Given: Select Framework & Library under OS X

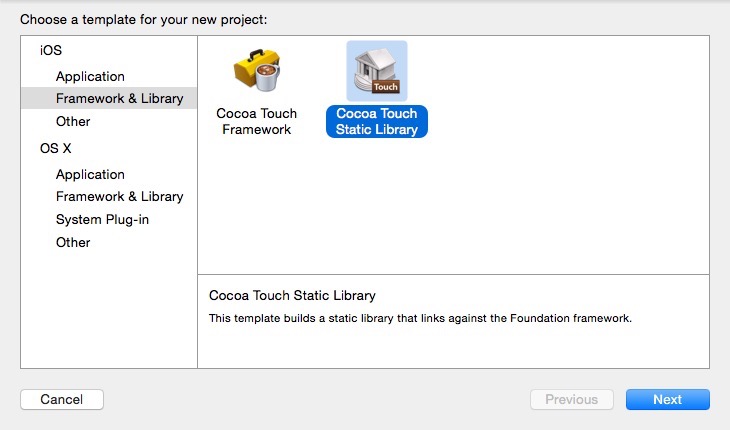Looking at the screenshot, I should coord(119,196).
